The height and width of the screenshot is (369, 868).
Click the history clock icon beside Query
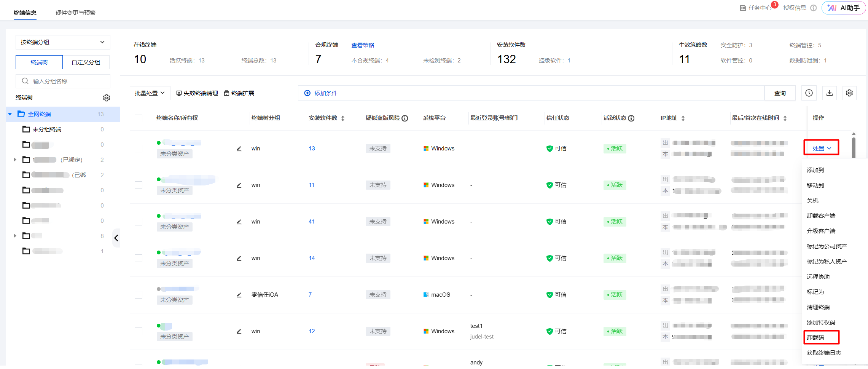pos(809,93)
